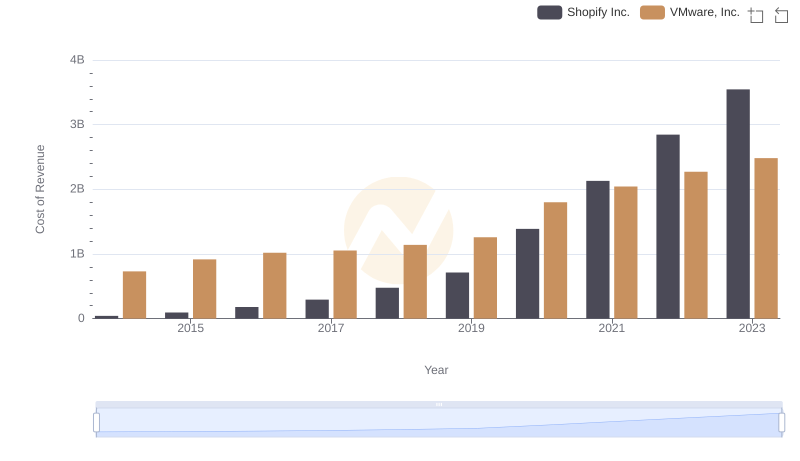Click the 2021 x-axis label
This screenshot has height=461, width=800.
coord(611,328)
